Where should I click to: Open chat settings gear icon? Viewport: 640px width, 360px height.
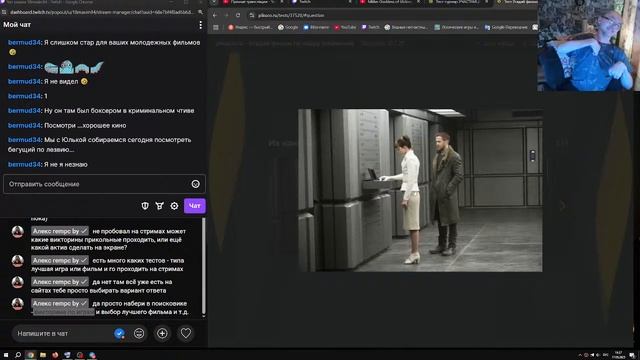[x=174, y=206]
